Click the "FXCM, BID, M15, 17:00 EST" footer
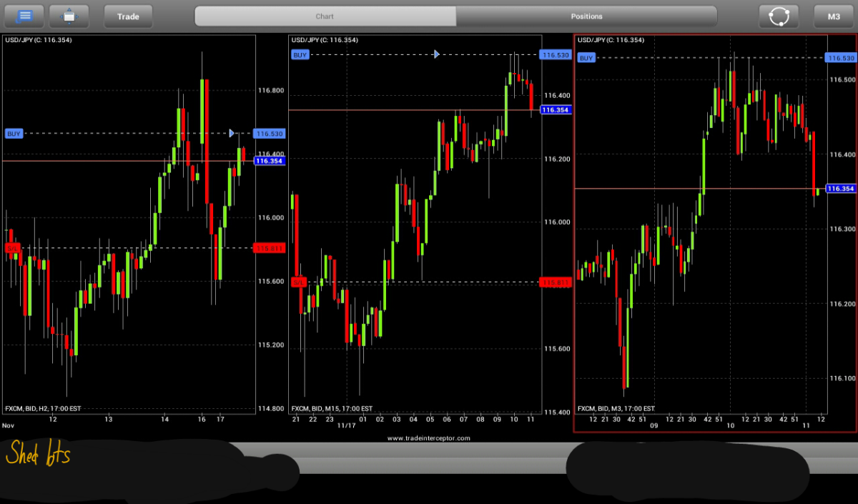The image size is (858, 504). pyautogui.click(x=332, y=409)
